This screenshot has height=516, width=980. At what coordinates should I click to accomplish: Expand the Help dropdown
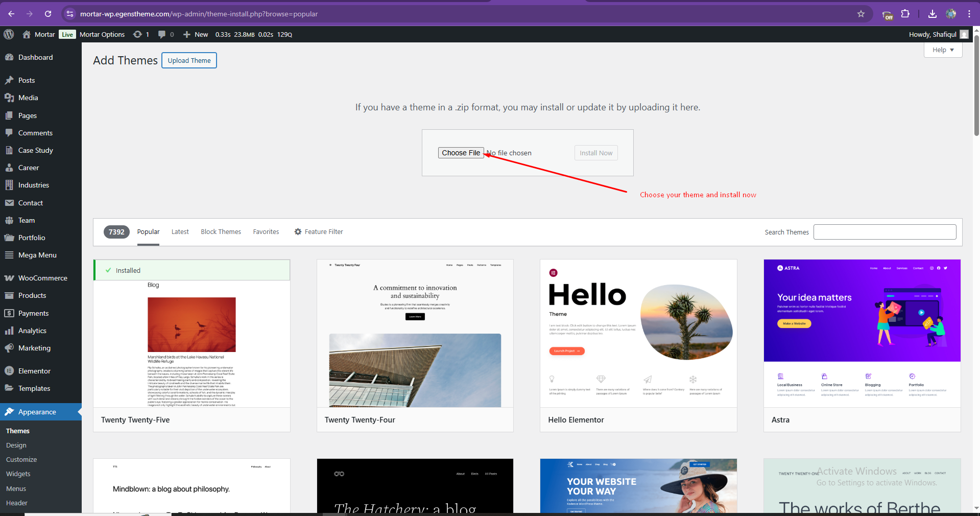[x=943, y=50]
